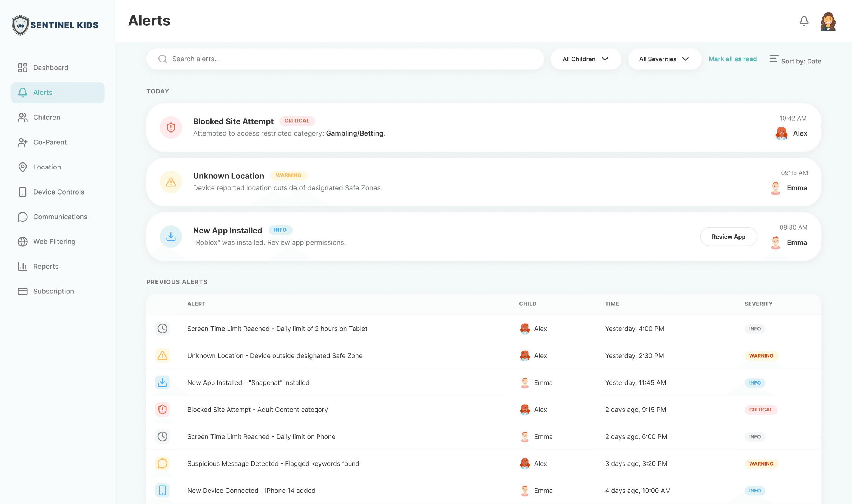Image resolution: width=852 pixels, height=504 pixels.
Task: Click Mark all as read
Action: pos(732,59)
